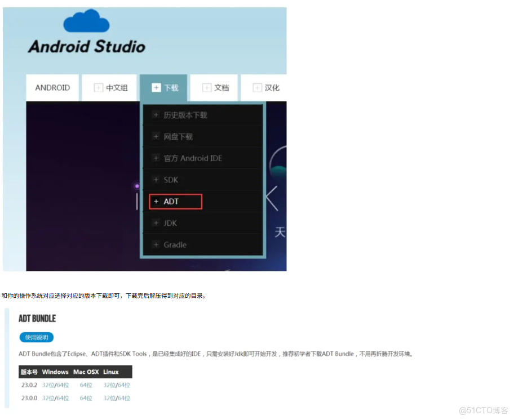The height and width of the screenshot is (420, 514).
Task: Click the Linux column header
Action: pos(111,372)
